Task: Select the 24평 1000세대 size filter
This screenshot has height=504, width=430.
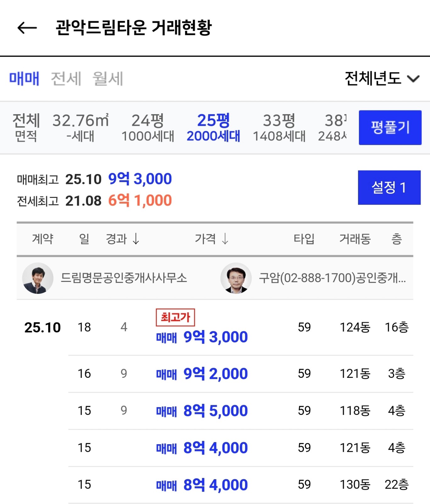Action: click(148, 128)
